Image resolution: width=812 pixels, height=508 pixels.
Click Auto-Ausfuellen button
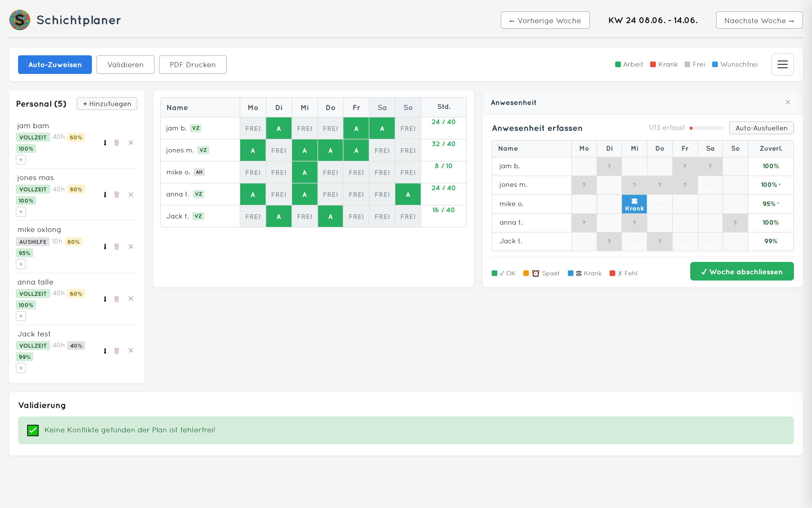pyautogui.click(x=761, y=128)
